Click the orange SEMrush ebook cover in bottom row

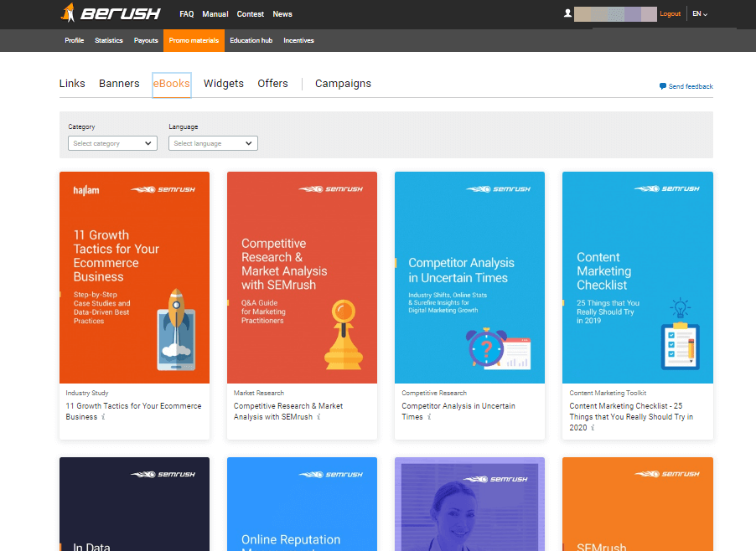tap(637, 504)
